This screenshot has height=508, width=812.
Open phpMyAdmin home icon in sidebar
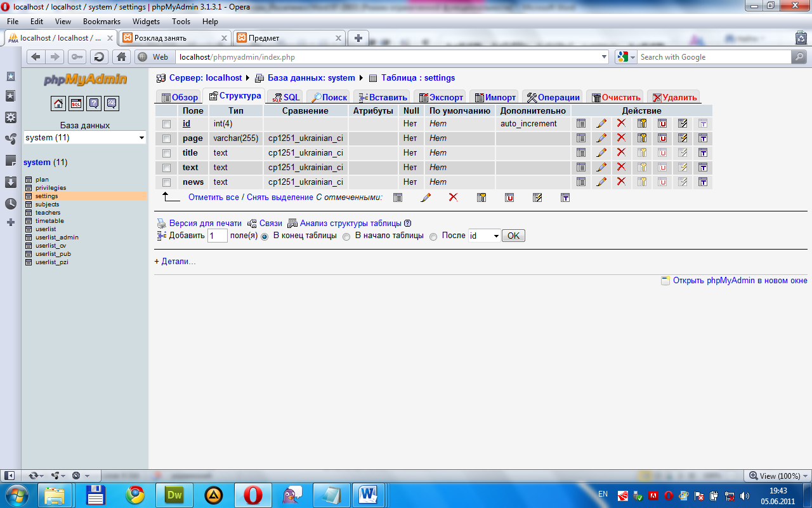click(x=58, y=104)
